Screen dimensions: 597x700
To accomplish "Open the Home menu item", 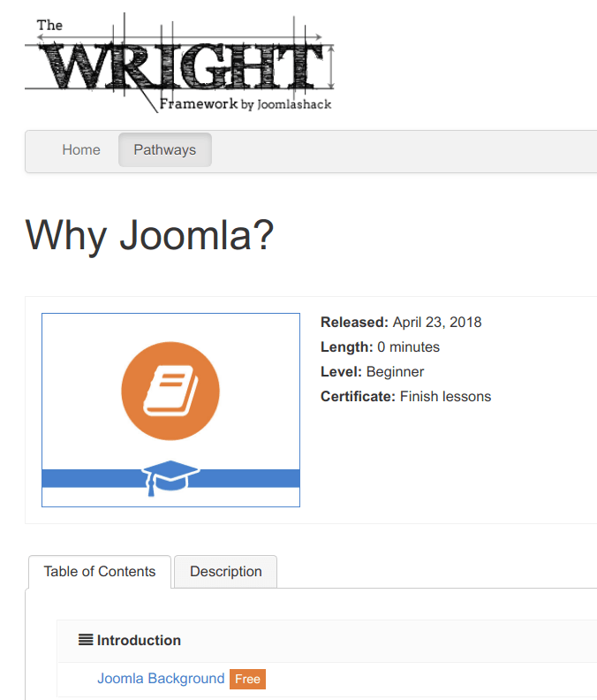I will (81, 150).
